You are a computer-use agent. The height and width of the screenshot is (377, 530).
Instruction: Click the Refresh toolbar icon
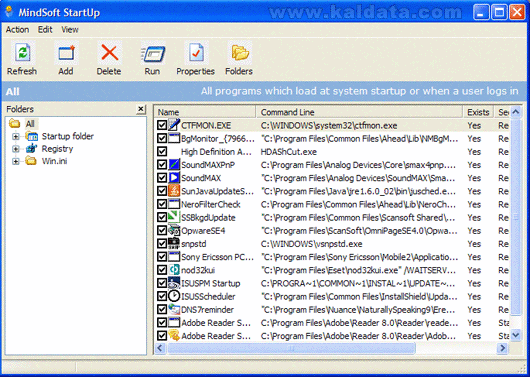[22, 53]
